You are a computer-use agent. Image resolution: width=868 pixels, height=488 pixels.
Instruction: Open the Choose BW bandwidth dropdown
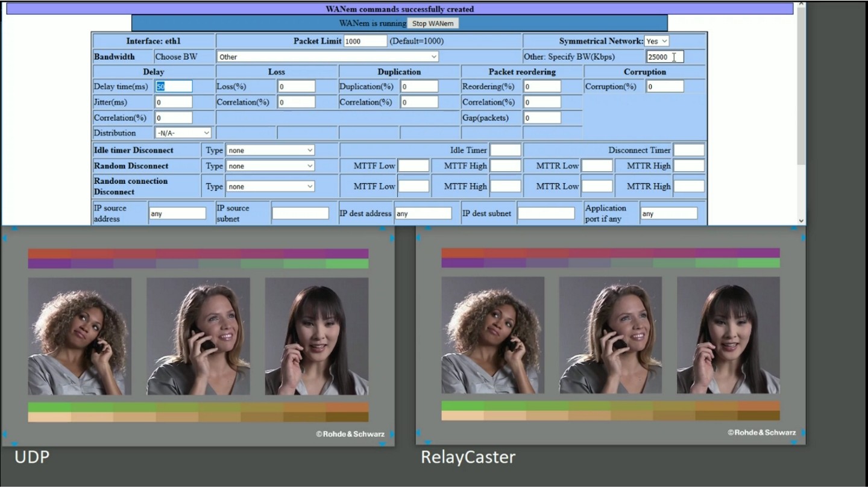(x=327, y=57)
